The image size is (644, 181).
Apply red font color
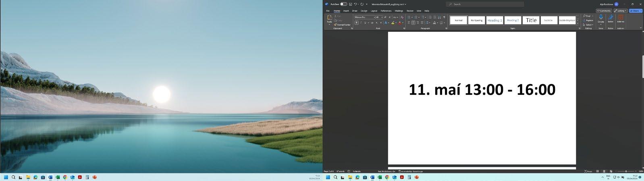pyautogui.click(x=399, y=23)
